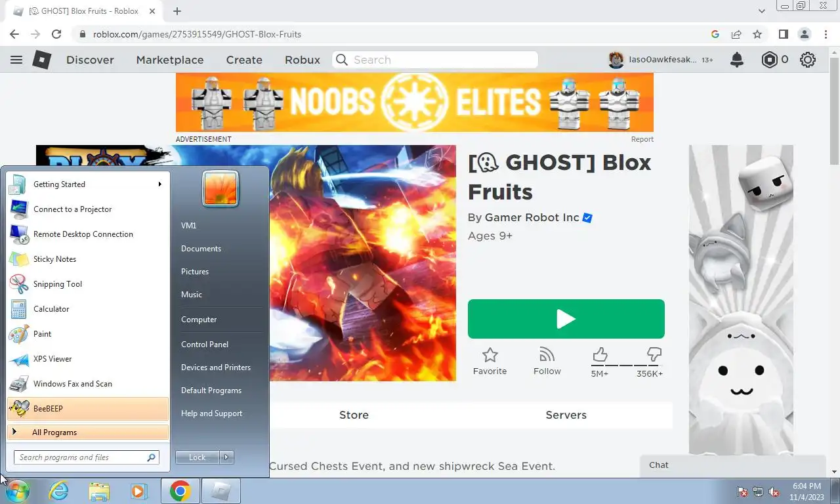This screenshot has width=840, height=504.
Task: Open Snipping Tool from the Start menu
Action: pos(88,284)
